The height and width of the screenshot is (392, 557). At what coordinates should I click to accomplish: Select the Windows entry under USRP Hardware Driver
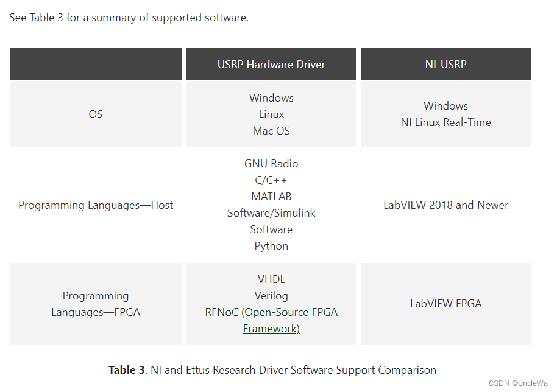click(x=271, y=97)
